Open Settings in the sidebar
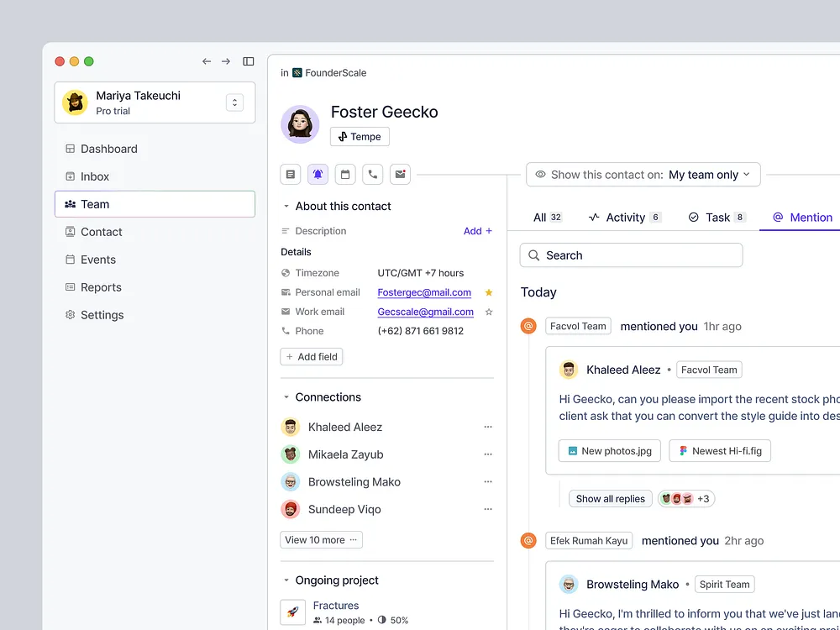This screenshot has width=840, height=630. point(155,315)
